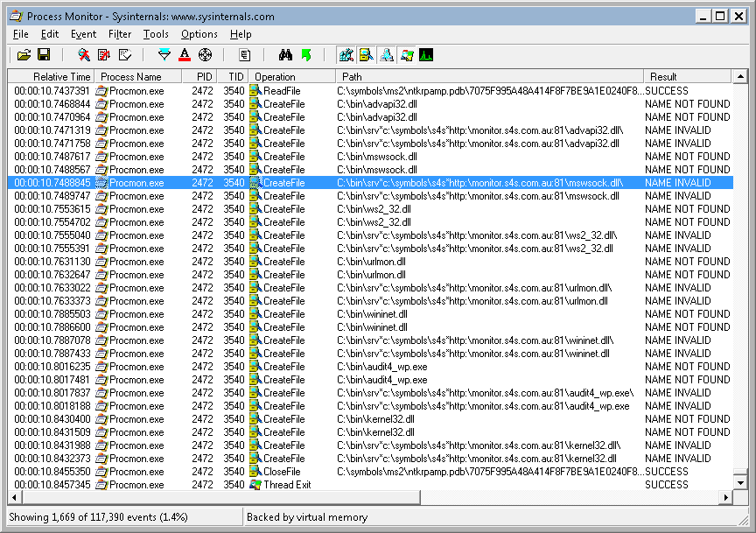756x533 pixels.
Task: Open the Edit menu
Action: pos(50,34)
